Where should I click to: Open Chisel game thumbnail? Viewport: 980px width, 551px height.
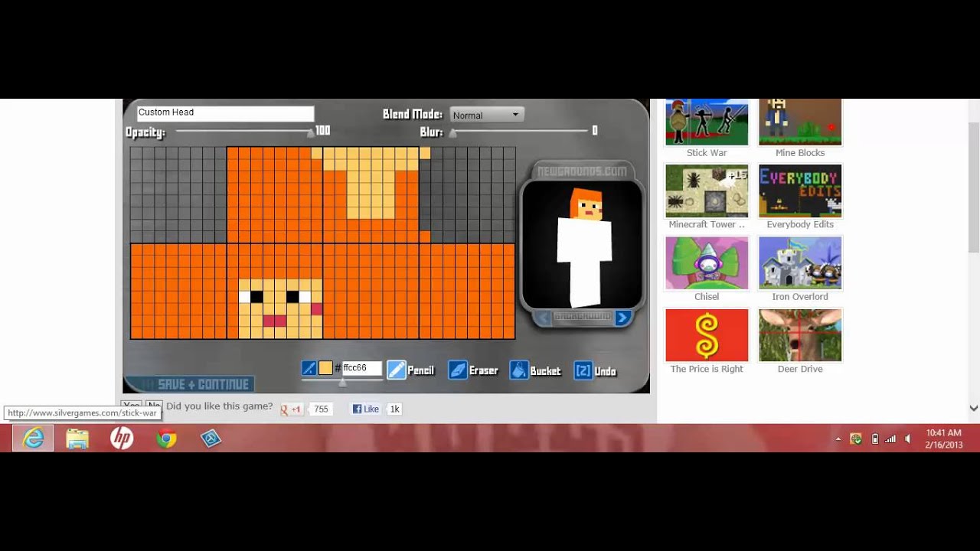(707, 262)
